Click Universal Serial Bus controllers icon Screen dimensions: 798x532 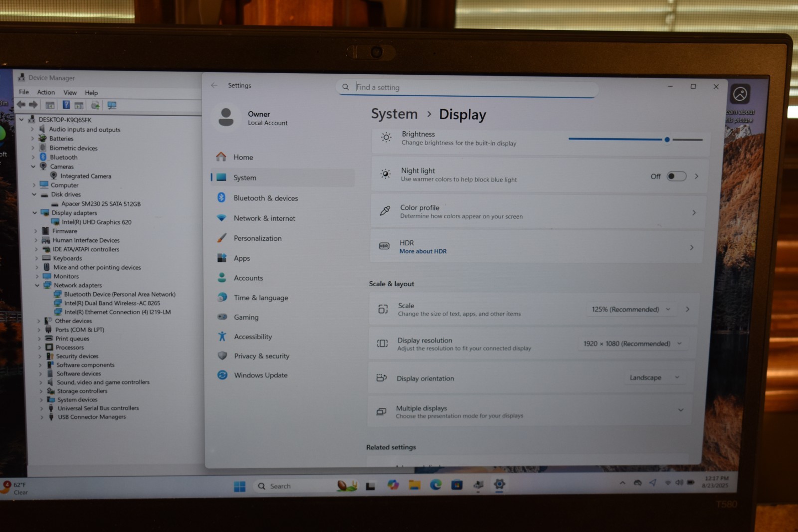point(50,408)
